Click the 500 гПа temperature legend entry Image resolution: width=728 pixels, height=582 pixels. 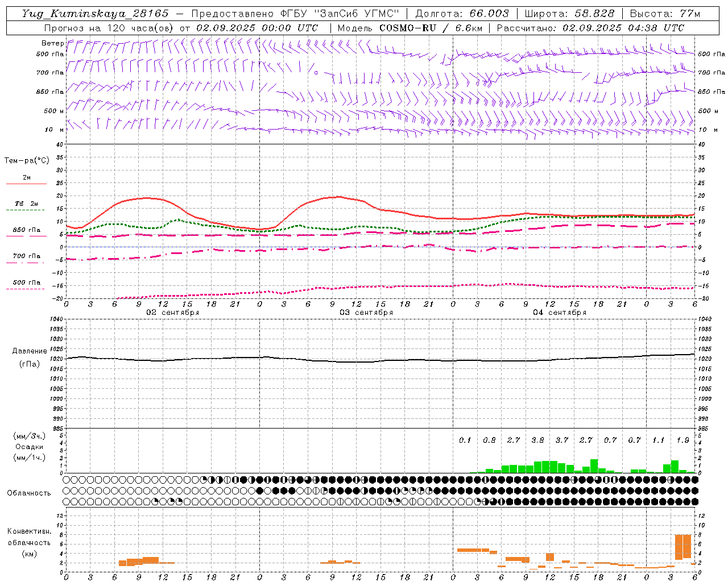click(x=26, y=282)
